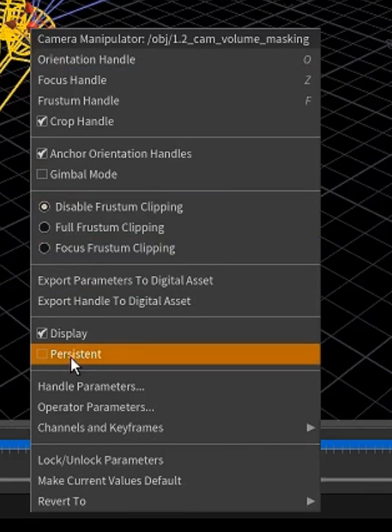Screen dimensions: 392x532
Task: Open Handle Parameters dialog
Action: (x=176, y=387)
